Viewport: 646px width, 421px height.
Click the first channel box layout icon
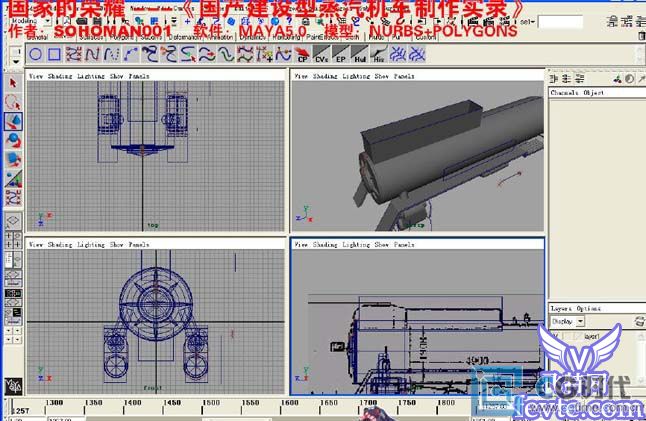tap(554, 79)
